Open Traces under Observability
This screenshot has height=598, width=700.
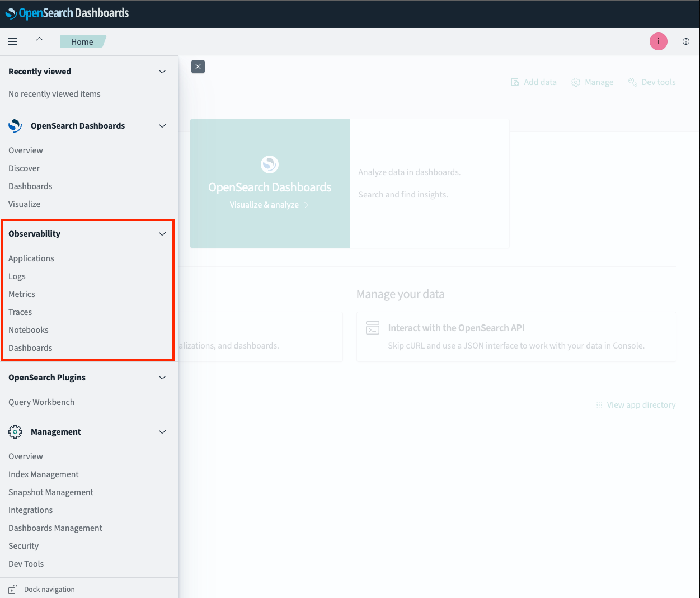(x=20, y=312)
